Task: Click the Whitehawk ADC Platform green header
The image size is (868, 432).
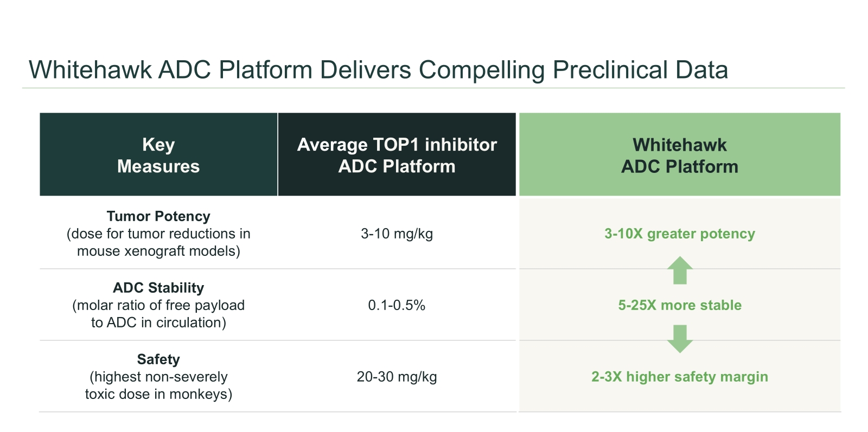Action: pos(680,155)
